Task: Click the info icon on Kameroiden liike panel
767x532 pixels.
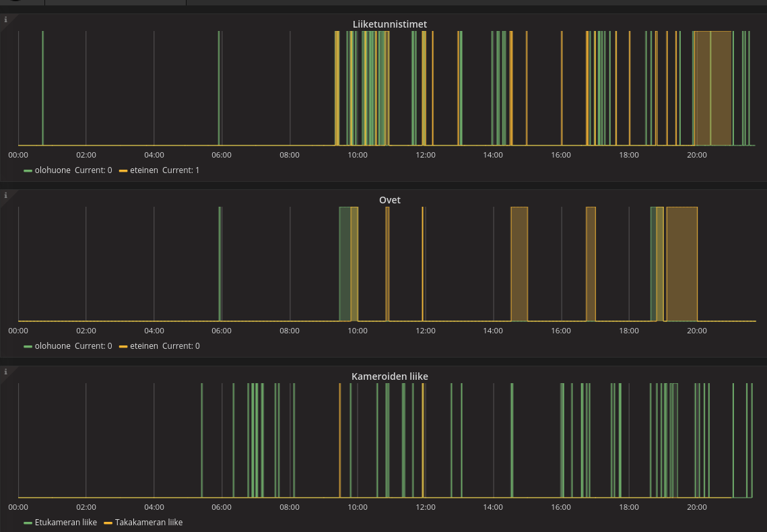Action: 5,372
